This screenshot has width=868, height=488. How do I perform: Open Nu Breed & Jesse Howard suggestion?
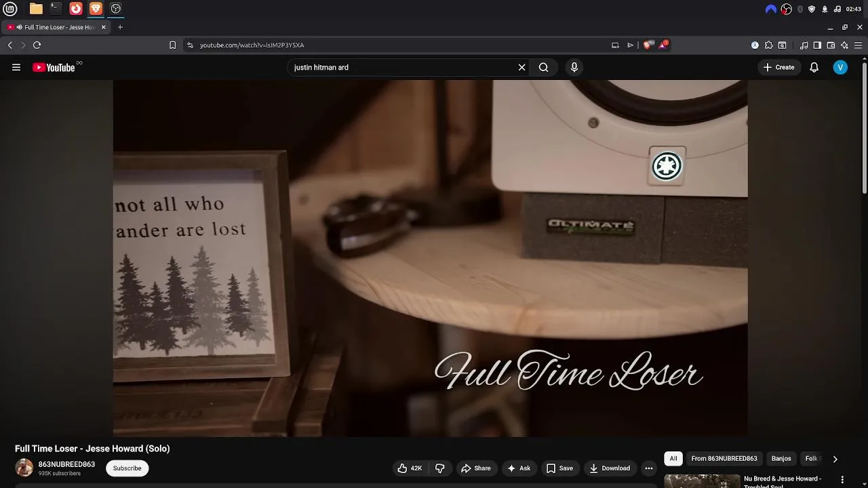[783, 481]
